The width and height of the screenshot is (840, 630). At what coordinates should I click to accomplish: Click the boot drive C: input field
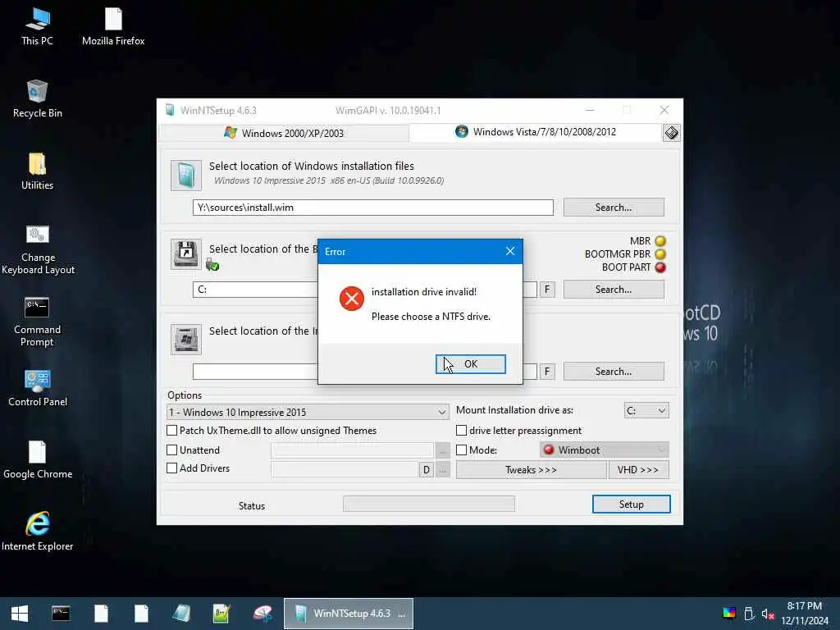click(256, 290)
